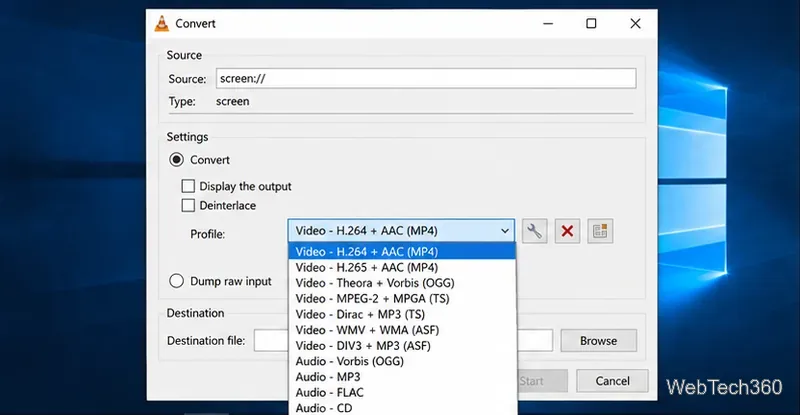The image size is (800, 415).
Task: Select the Convert radio button
Action: click(177, 160)
